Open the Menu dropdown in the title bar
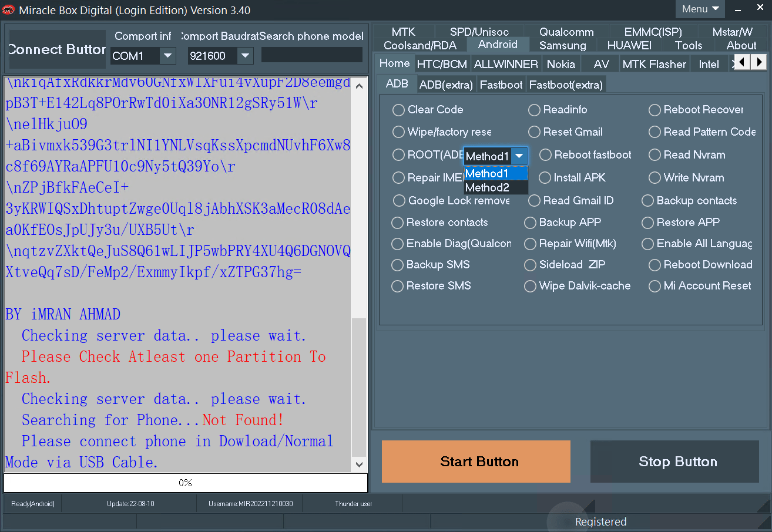This screenshot has width=772, height=532. pos(700,9)
